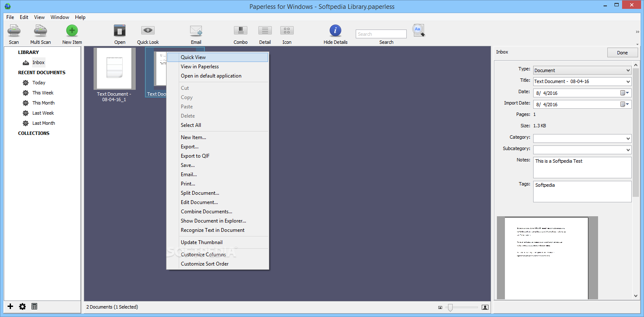Open the Title combo box dropdown

pos(628,82)
